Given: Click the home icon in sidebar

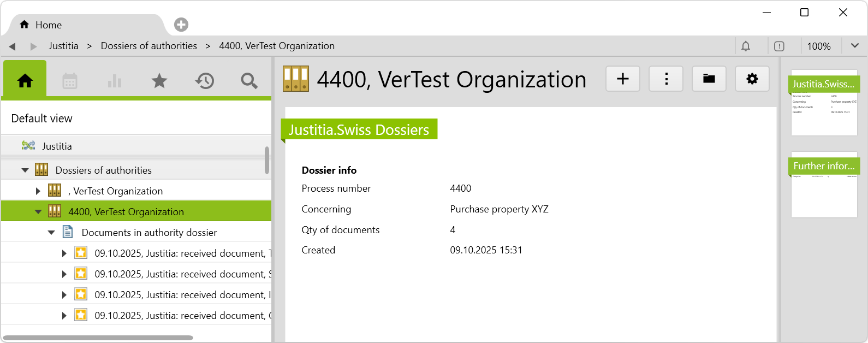Looking at the screenshot, I should (x=25, y=81).
